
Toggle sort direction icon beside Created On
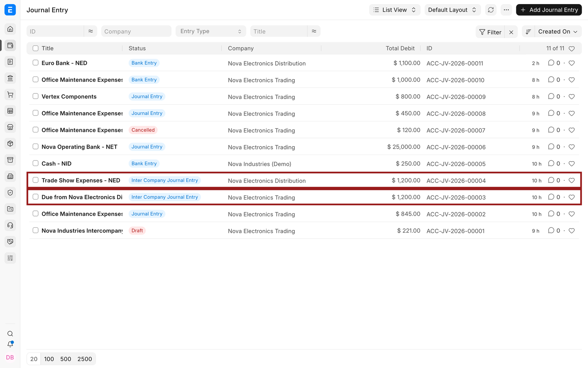528,32
